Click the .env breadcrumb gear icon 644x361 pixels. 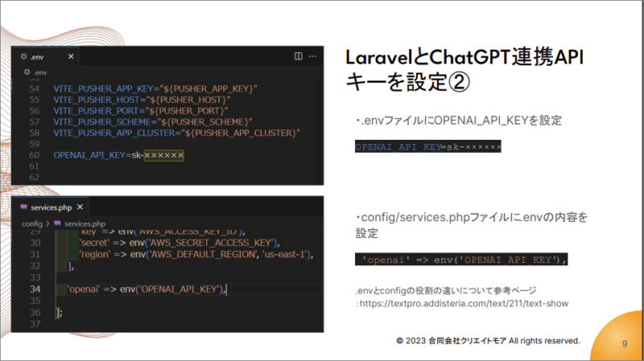click(27, 72)
